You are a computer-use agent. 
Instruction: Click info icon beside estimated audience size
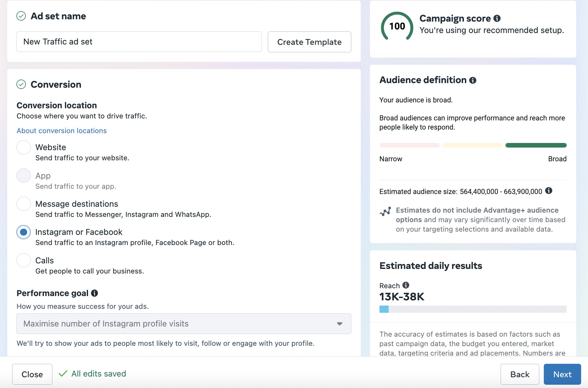(549, 191)
